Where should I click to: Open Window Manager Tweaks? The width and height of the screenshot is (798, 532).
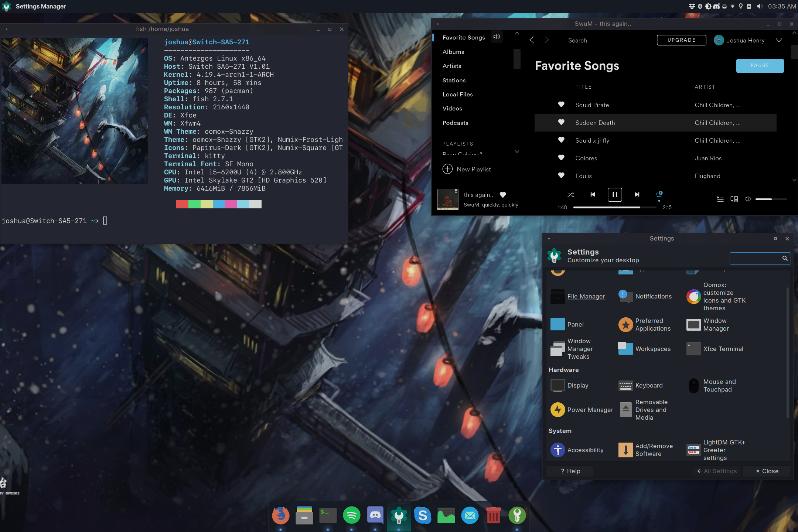click(572, 349)
